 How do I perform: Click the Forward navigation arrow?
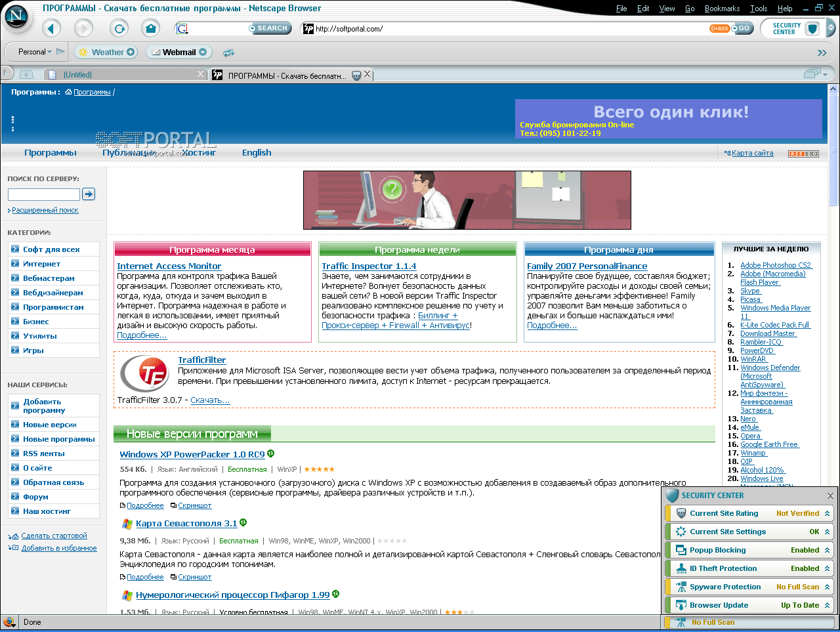[83, 28]
